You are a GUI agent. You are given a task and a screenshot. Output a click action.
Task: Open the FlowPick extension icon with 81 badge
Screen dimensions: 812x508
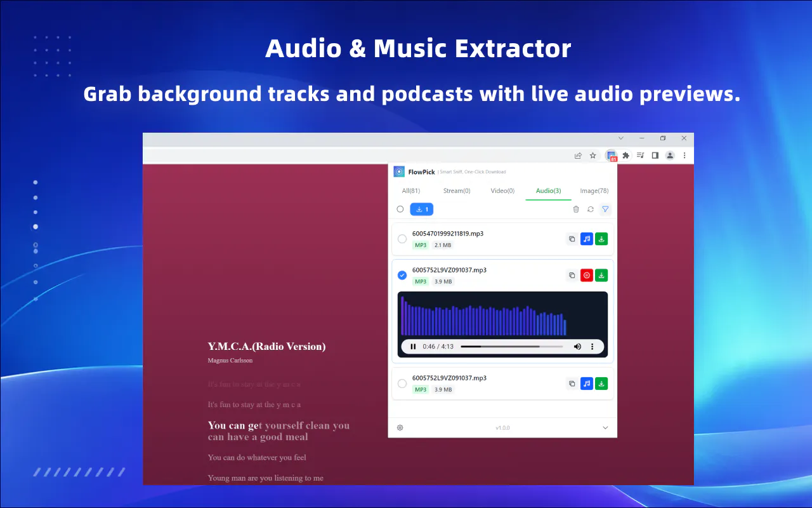612,156
